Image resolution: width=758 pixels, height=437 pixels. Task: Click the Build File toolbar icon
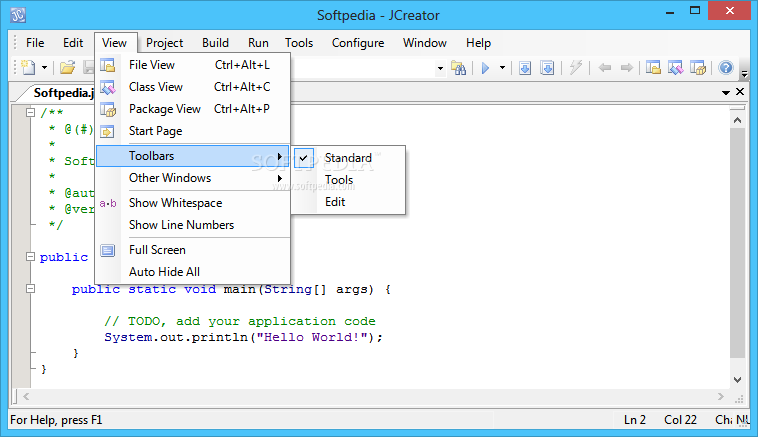pos(525,68)
